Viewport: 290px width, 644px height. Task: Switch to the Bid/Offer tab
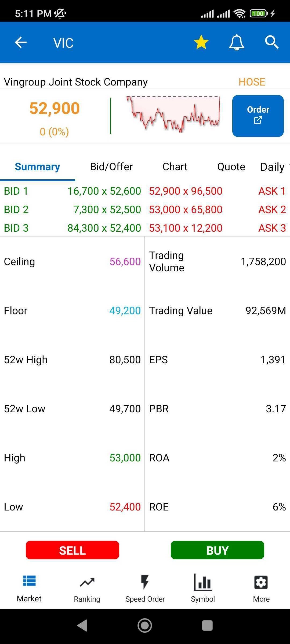(111, 167)
